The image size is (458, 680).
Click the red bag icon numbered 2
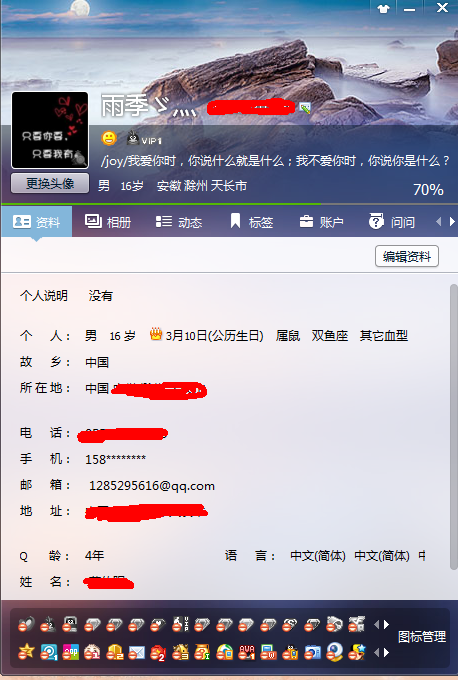[158, 652]
